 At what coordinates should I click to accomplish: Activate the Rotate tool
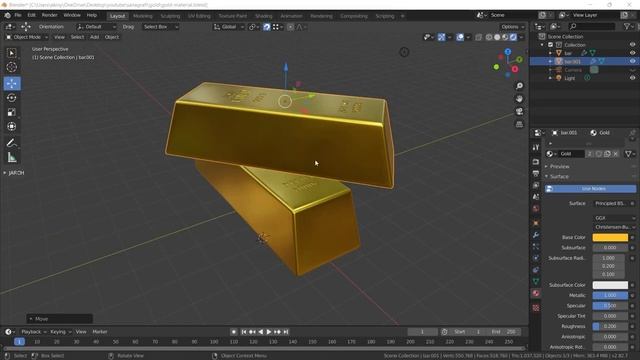[11, 98]
